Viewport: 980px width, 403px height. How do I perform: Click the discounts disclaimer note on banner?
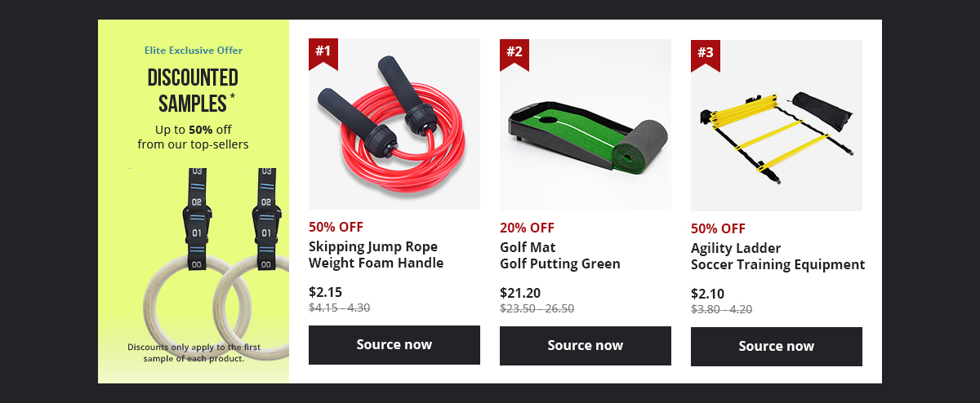click(x=194, y=352)
